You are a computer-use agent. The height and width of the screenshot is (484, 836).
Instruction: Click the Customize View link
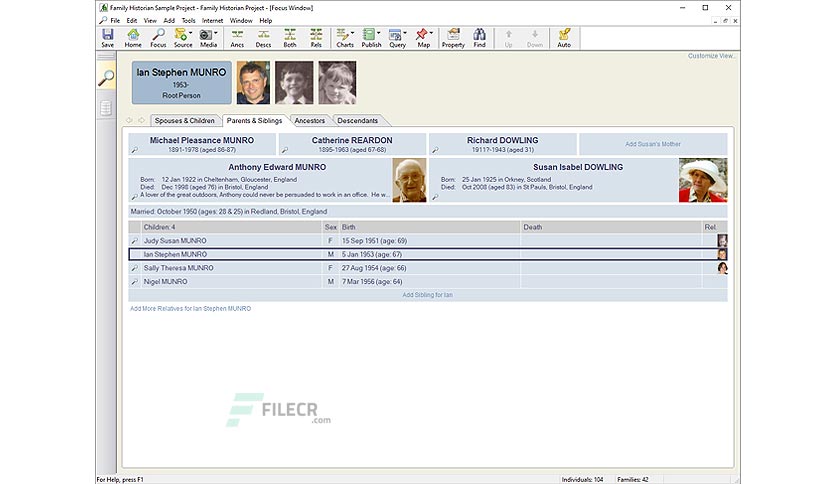point(711,55)
